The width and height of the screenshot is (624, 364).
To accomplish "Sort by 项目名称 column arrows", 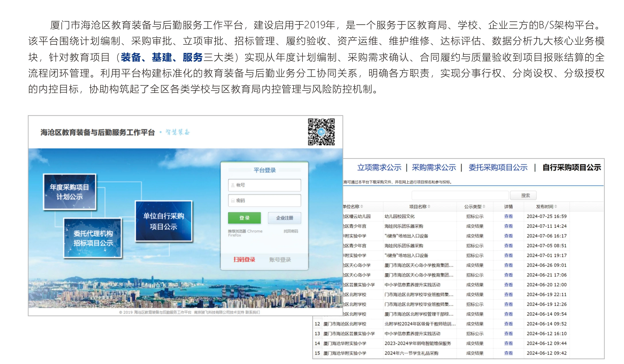I will coord(429,207).
